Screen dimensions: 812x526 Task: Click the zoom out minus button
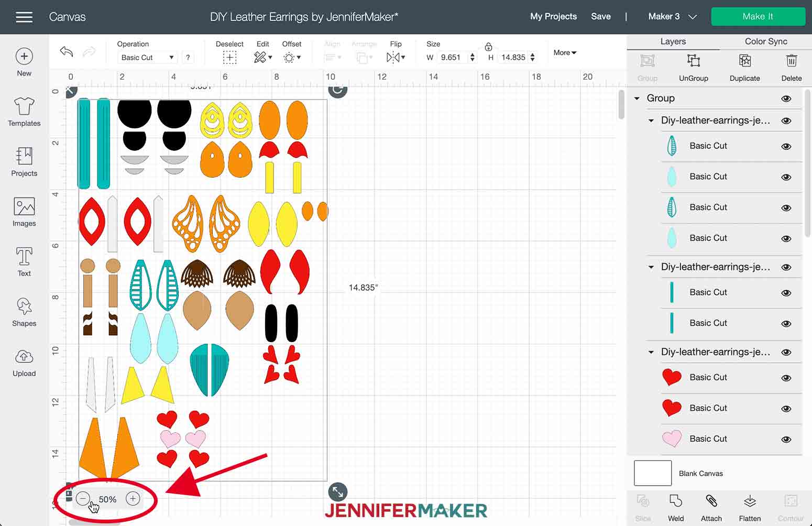coord(83,499)
